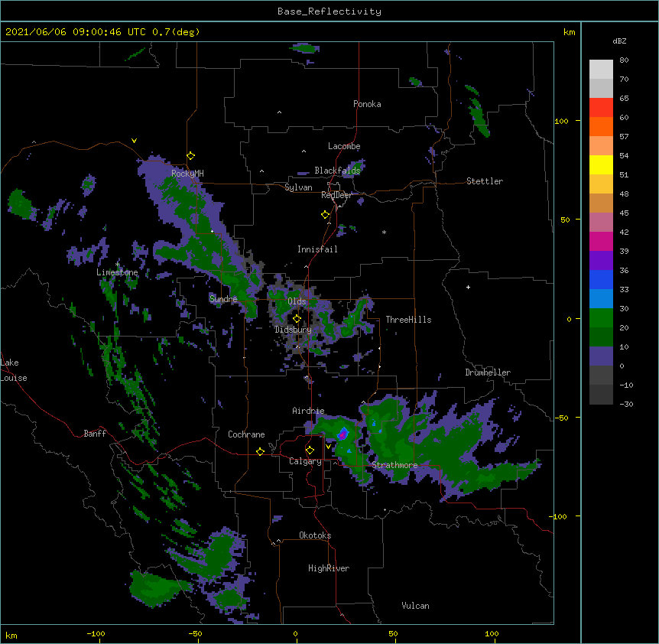Click the ThreeHills town label
Viewport: 659px width, 644px height.
click(x=408, y=320)
